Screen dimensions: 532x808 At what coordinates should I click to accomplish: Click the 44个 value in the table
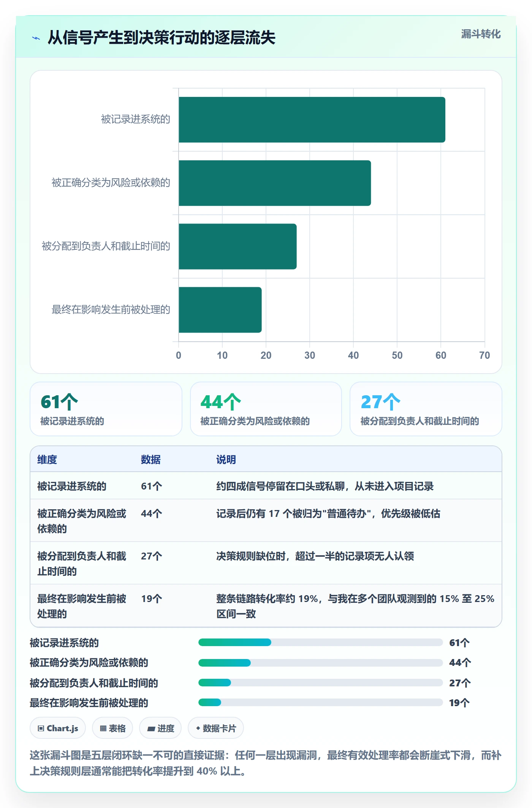tap(151, 513)
